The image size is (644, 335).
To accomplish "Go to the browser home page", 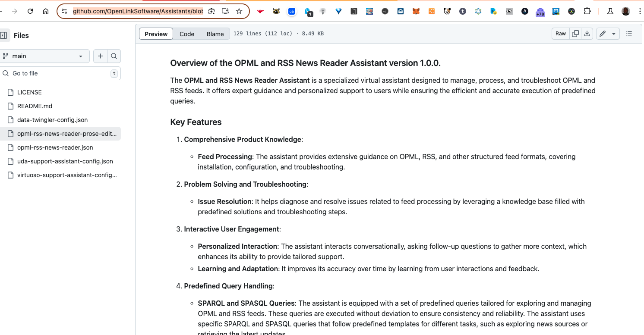I will click(x=46, y=12).
